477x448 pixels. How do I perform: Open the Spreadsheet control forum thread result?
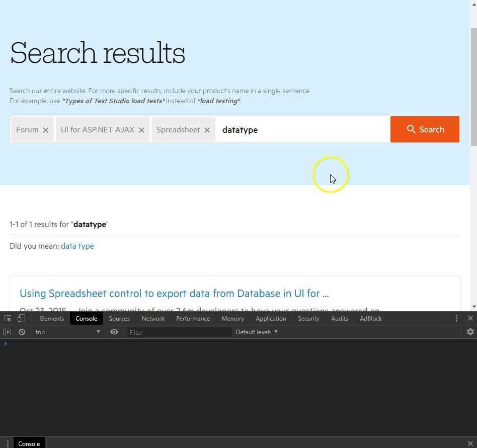(x=174, y=293)
